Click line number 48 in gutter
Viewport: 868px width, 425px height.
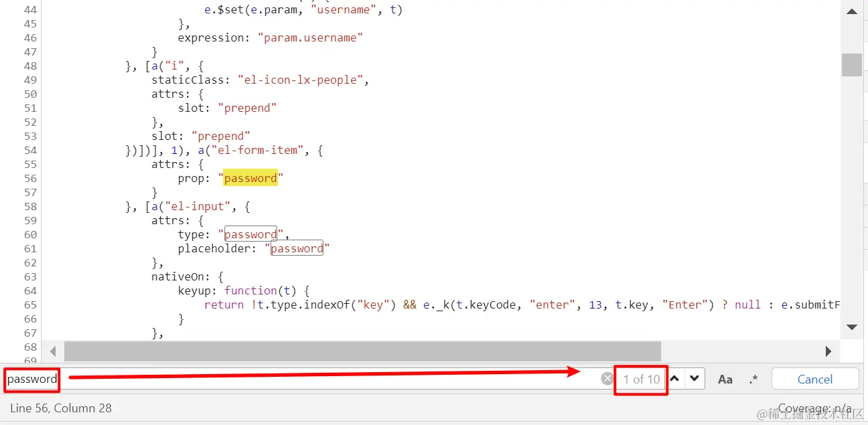tap(30, 66)
